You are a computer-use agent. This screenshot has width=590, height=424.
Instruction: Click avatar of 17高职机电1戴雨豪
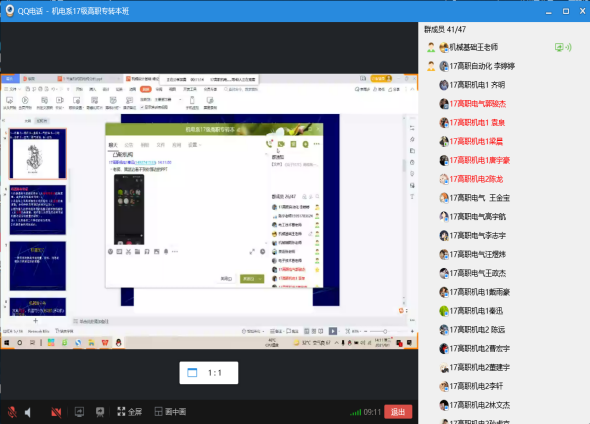444,292
